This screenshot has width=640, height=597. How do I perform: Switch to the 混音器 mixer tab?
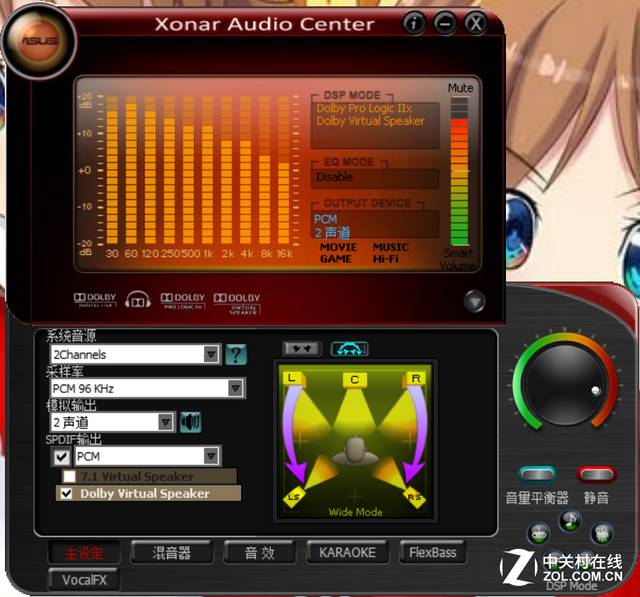172,553
